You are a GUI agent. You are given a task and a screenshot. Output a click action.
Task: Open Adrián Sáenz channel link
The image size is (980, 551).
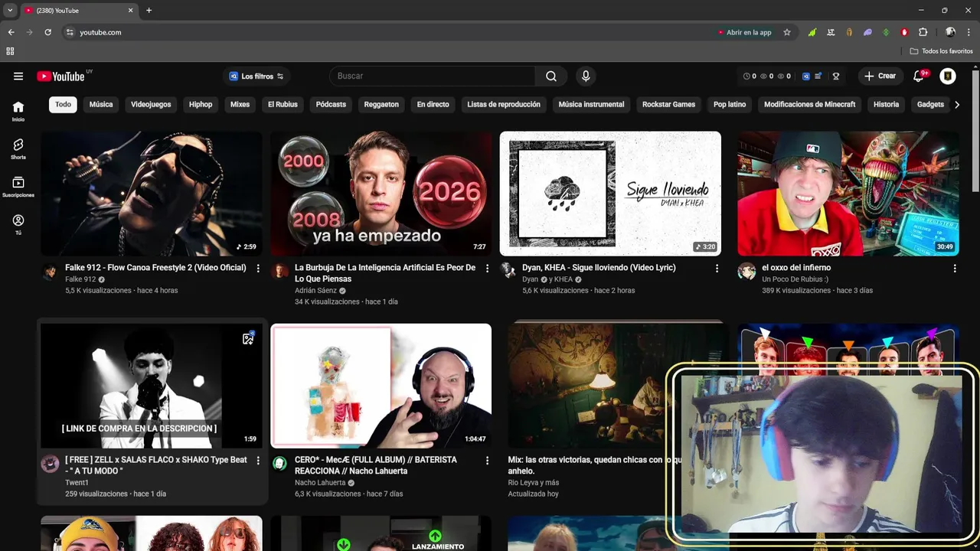tap(315, 291)
